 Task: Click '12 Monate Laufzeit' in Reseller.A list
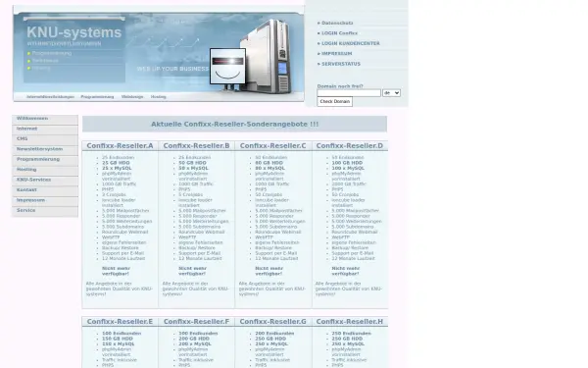[123, 259]
